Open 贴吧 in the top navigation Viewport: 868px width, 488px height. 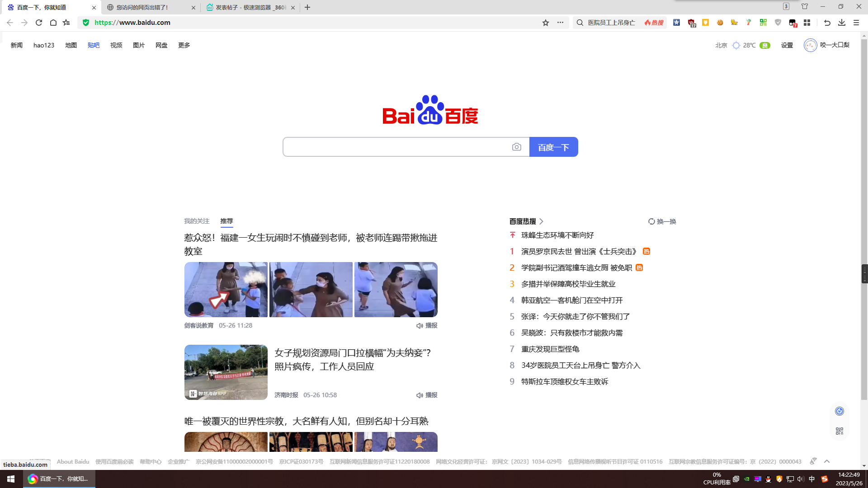pos(94,45)
